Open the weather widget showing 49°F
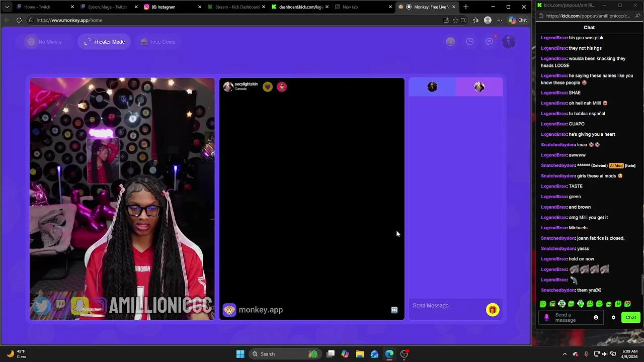 click(x=16, y=354)
